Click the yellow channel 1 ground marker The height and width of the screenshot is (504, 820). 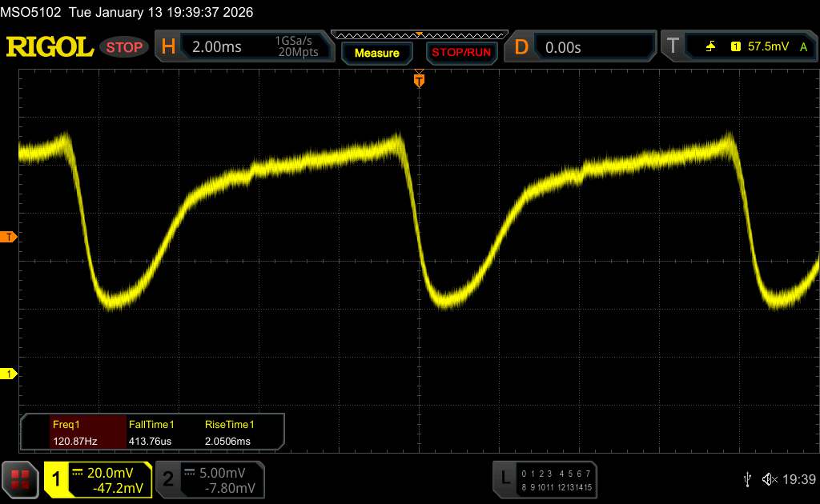(9, 374)
